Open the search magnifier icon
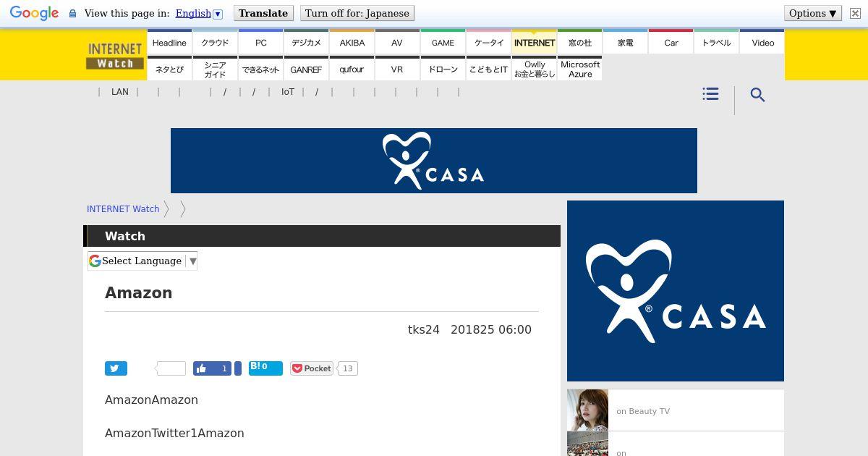The width and height of the screenshot is (868, 456). coord(757,95)
